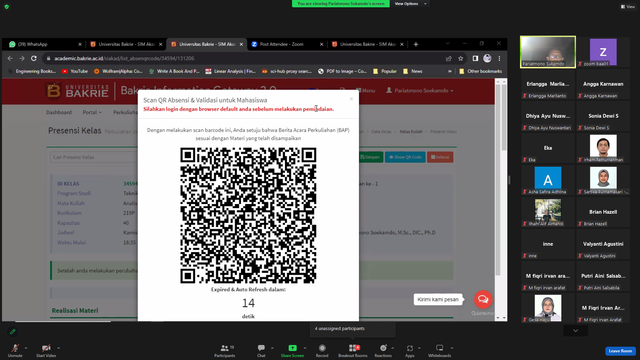Open the PDF to Image bookmark
The image size is (640, 360).
click(342, 71)
